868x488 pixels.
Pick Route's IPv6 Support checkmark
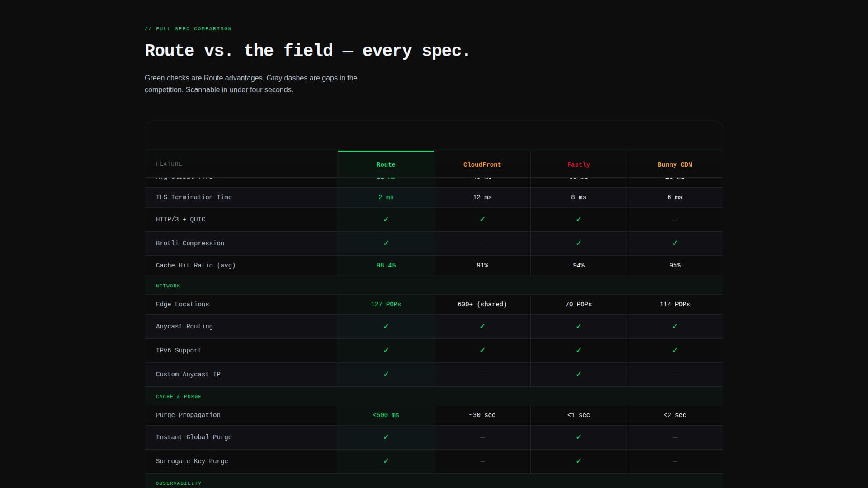click(x=386, y=351)
